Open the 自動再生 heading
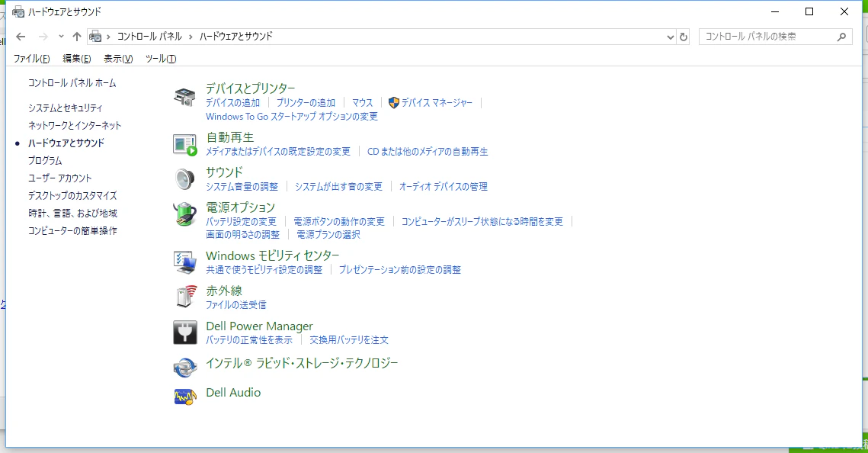 pyautogui.click(x=230, y=137)
